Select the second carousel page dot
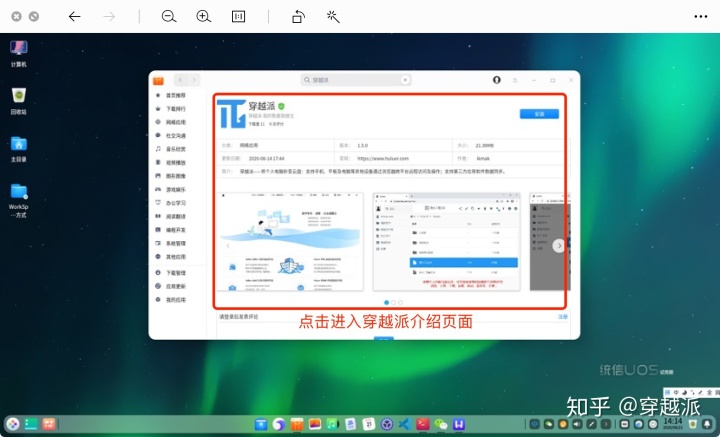The height and width of the screenshot is (437, 720). (393, 303)
